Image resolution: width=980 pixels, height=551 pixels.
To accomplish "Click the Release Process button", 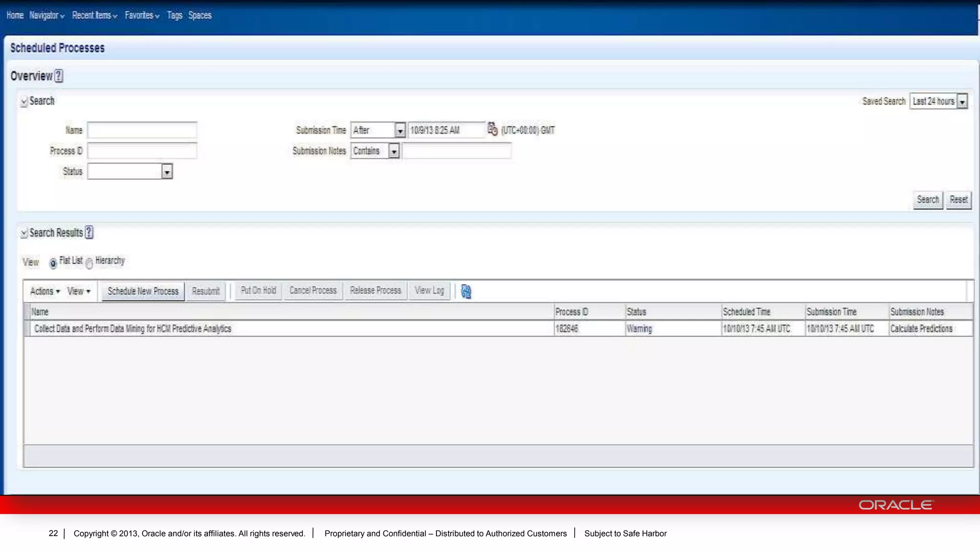I will 375,291.
